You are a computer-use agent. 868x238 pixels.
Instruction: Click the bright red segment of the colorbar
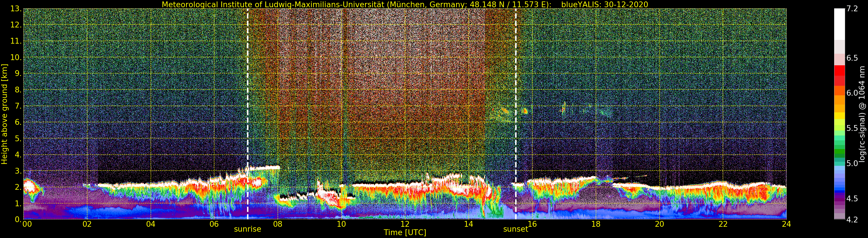(839, 70)
